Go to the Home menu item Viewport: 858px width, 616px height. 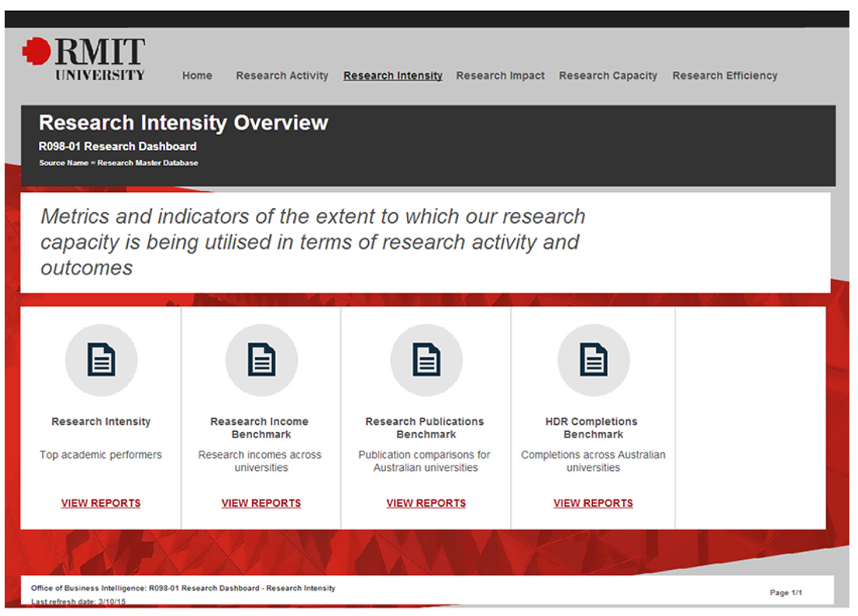coord(197,76)
